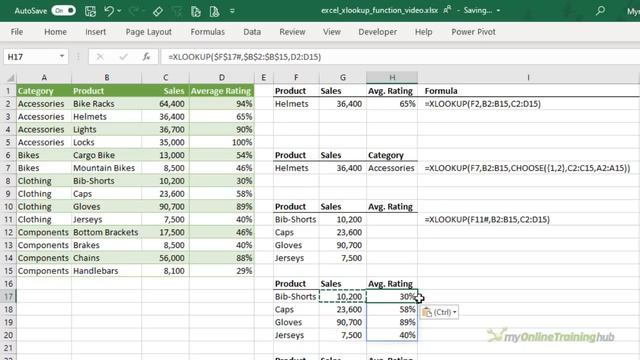Open Customize Quick Access Toolbar dropdown

point(232,11)
